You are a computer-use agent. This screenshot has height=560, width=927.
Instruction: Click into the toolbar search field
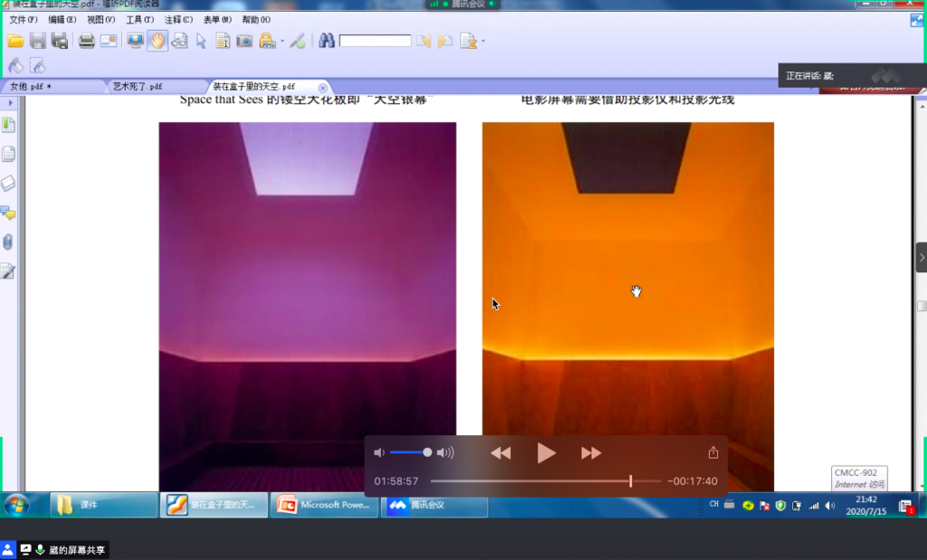[x=375, y=41]
